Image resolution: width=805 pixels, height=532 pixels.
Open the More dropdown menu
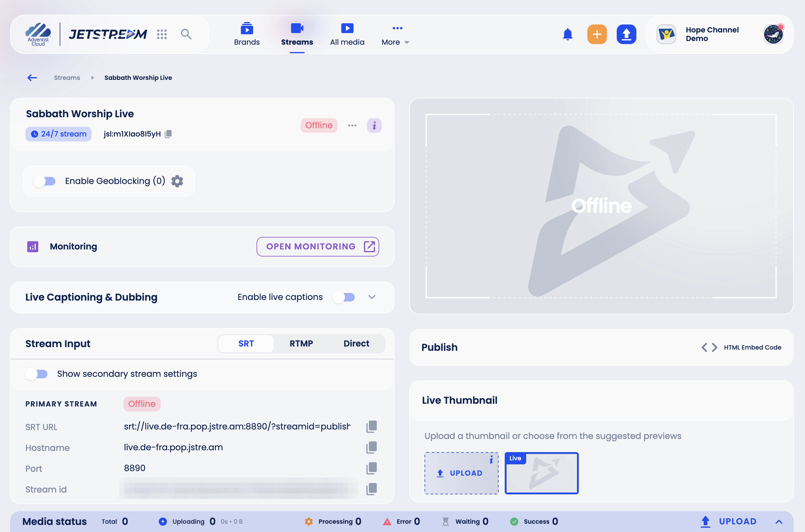395,35
